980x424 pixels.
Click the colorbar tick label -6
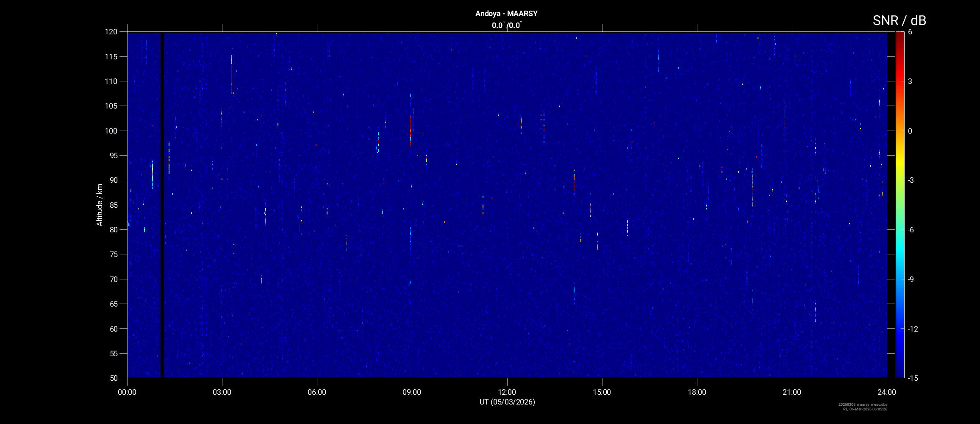click(910, 230)
